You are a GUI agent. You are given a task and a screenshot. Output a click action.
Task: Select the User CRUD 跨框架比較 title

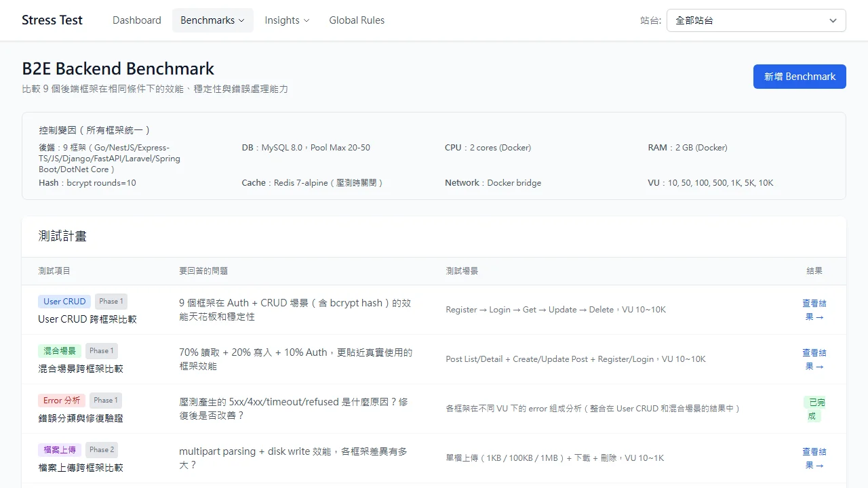pyautogui.click(x=87, y=319)
